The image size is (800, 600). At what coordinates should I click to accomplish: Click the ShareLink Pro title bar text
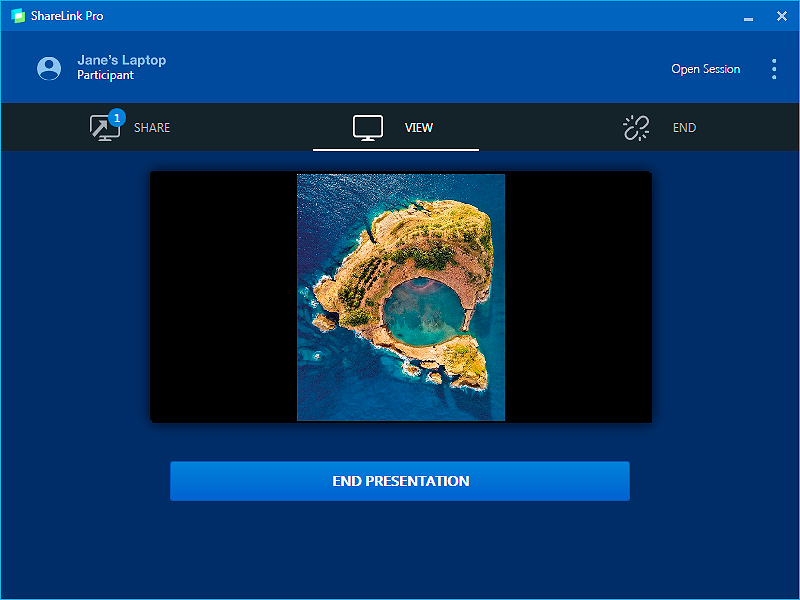coord(66,16)
